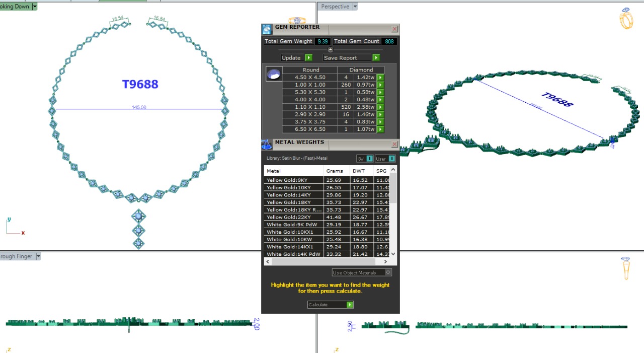Enable Use Object Materials option

pyautogui.click(x=388, y=272)
